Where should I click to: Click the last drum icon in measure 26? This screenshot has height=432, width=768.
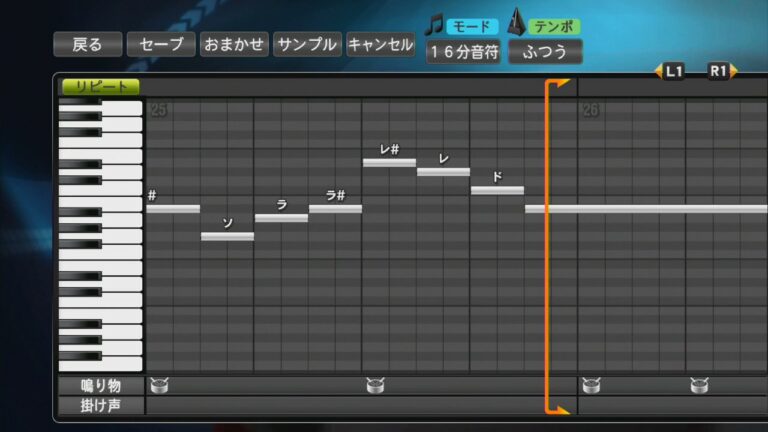coord(699,384)
